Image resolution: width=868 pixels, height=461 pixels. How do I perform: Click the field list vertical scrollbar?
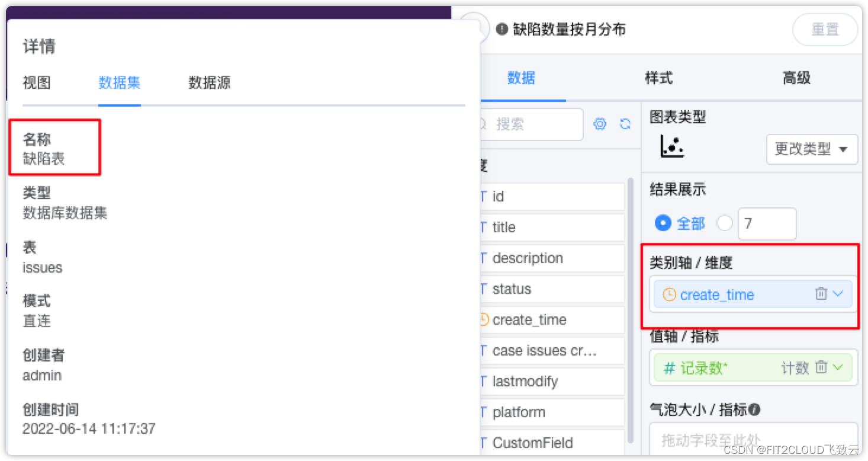(631, 310)
